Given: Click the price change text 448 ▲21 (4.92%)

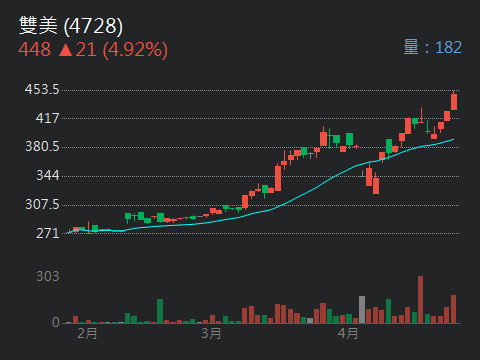Looking at the screenshot, I should tap(93, 50).
